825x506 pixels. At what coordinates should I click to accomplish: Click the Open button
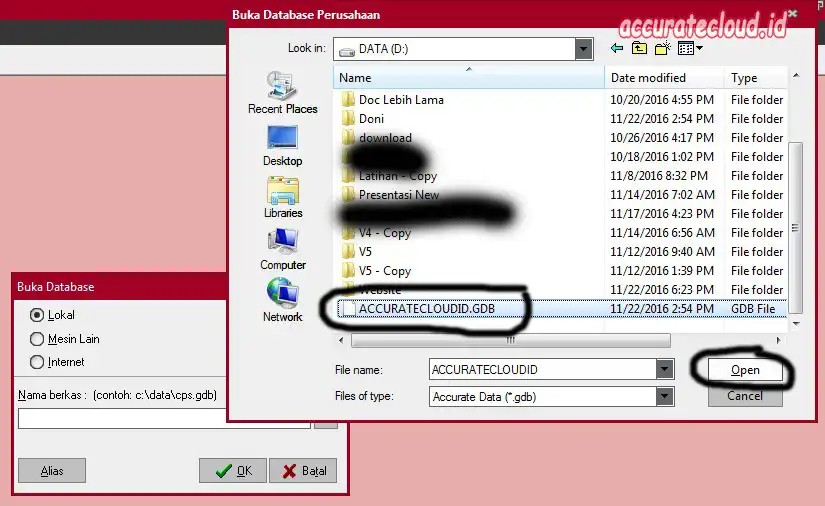tap(745, 370)
